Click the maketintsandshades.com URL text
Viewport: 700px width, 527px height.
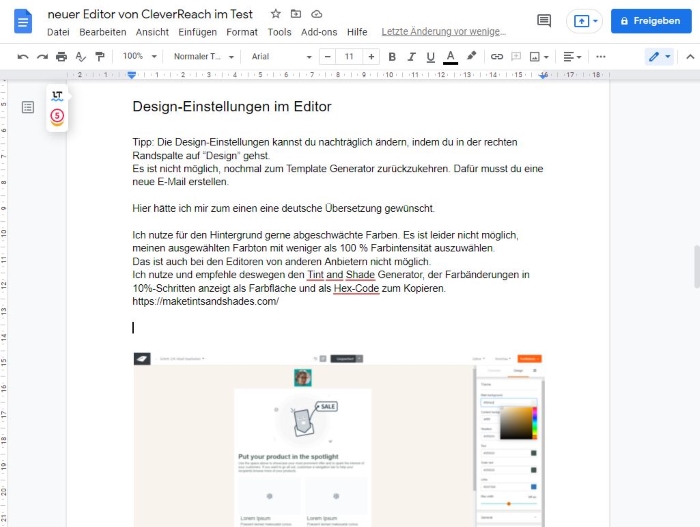(206, 301)
